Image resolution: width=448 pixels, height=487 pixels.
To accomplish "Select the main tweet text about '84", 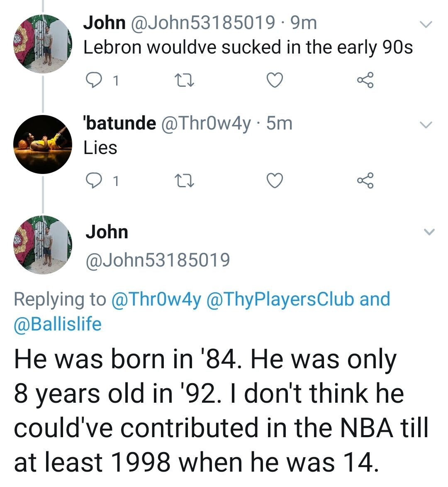I will [x=221, y=411].
